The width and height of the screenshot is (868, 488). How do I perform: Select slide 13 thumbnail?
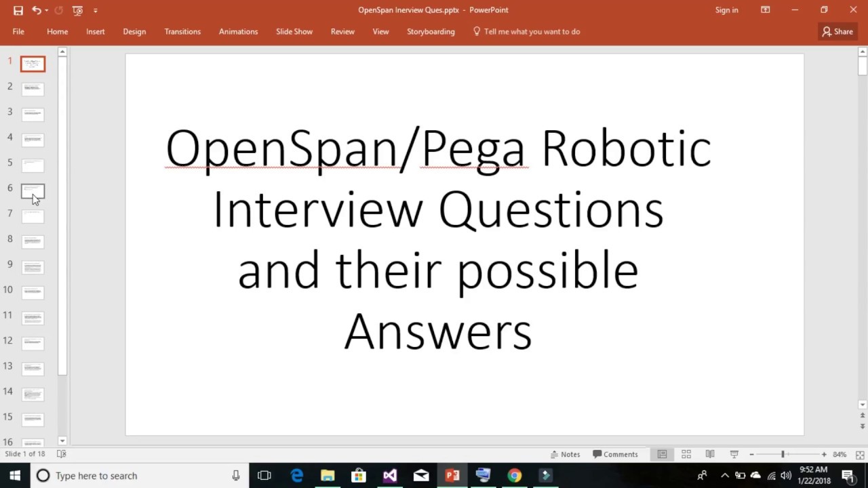click(33, 368)
